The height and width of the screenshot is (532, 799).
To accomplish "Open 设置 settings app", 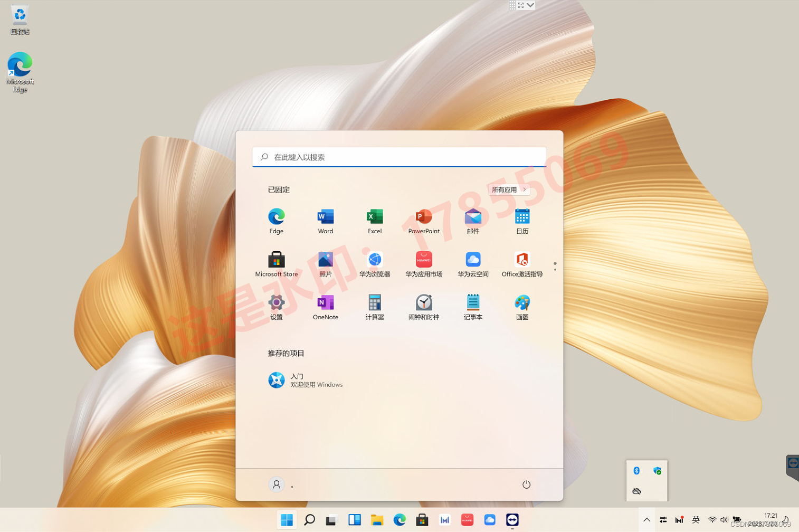I will (x=276, y=308).
